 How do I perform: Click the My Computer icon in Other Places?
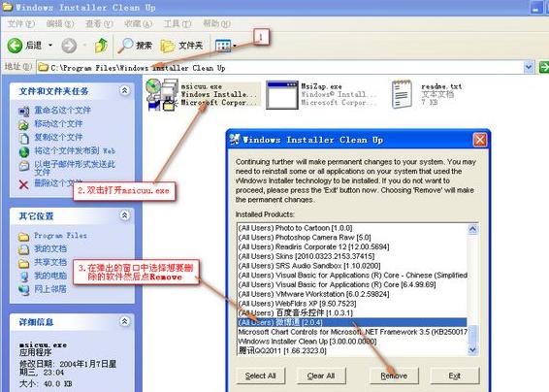point(24,277)
